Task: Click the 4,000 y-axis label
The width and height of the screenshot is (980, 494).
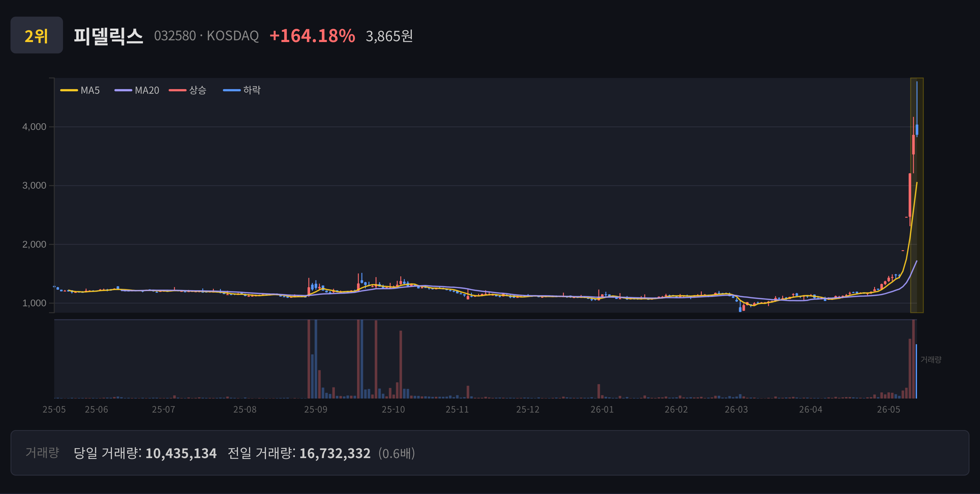Action: click(34, 127)
